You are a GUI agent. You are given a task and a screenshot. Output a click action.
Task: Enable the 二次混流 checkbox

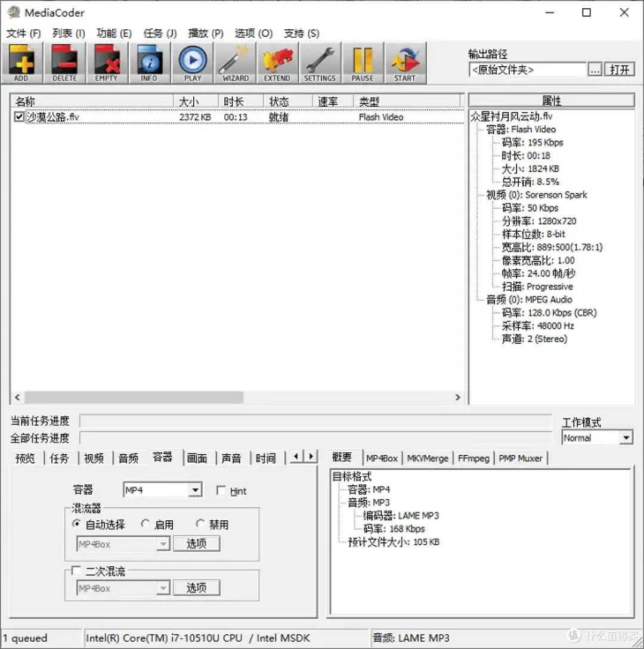76,571
